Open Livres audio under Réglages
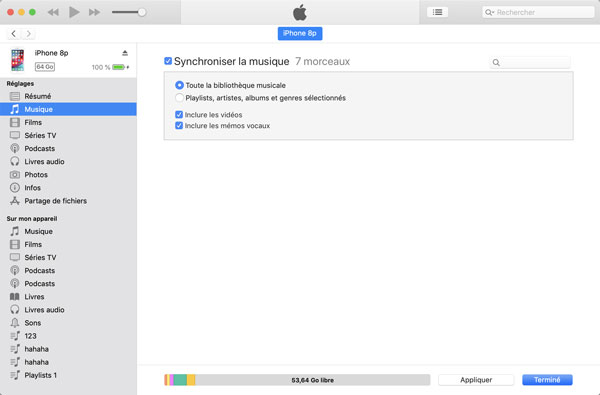Image resolution: width=600 pixels, height=395 pixels. [x=68, y=162]
